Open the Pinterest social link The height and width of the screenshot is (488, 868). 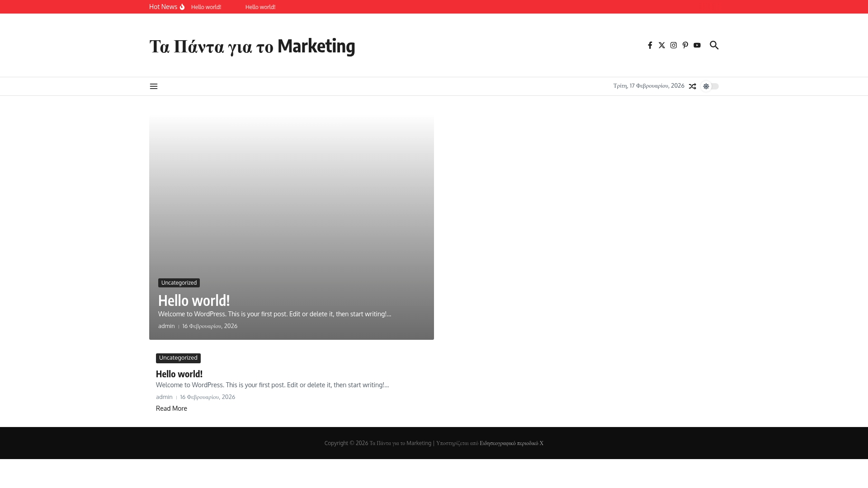(685, 45)
